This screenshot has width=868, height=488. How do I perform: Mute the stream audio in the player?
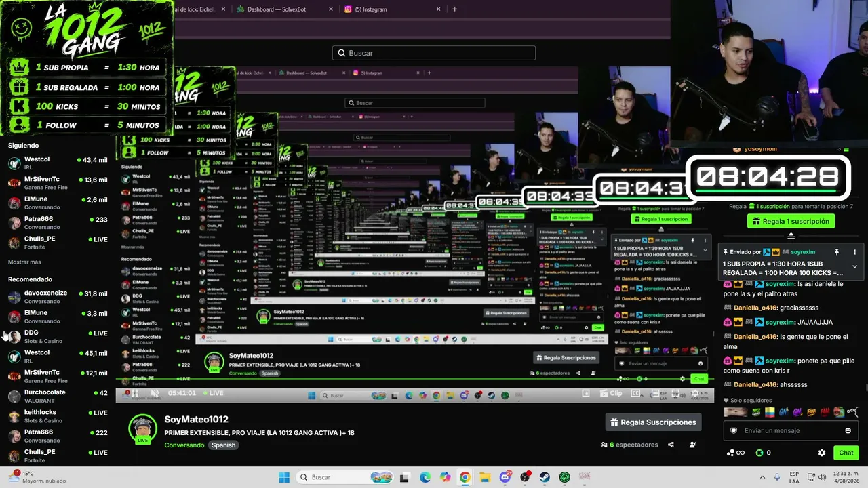155,393
